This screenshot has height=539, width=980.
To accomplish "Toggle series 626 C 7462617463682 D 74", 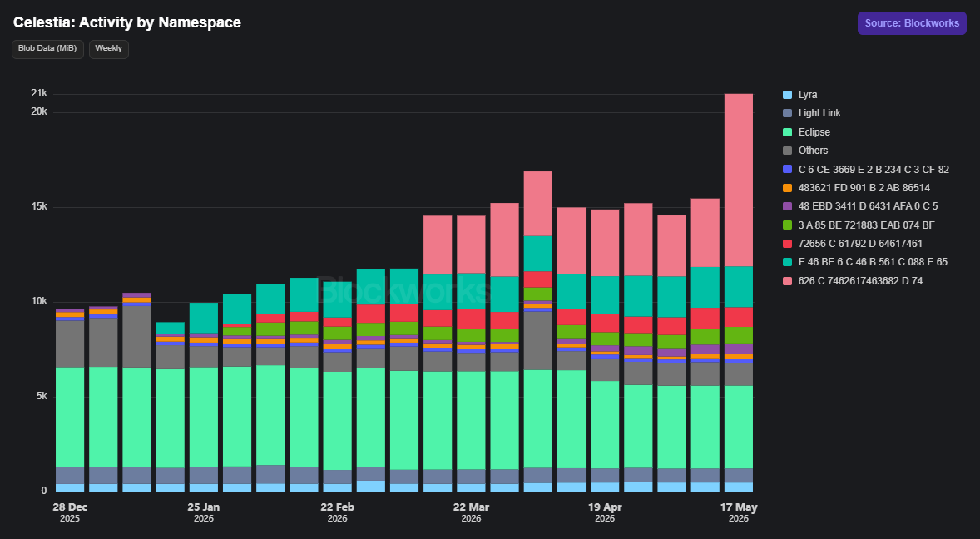I will point(861,281).
